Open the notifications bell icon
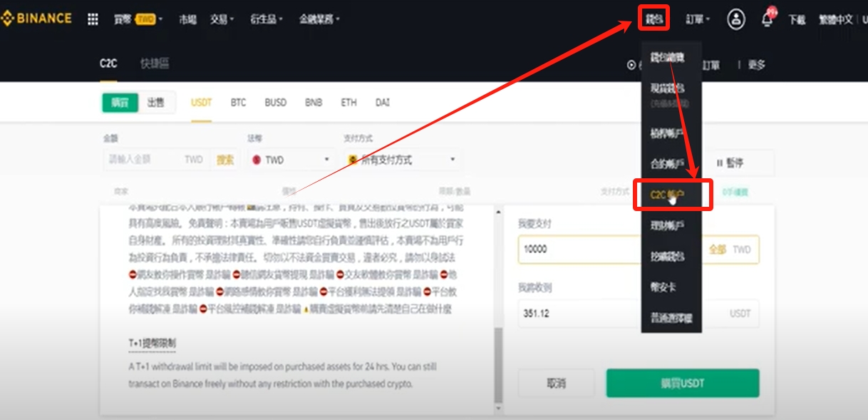The image size is (868, 420). pos(768,19)
